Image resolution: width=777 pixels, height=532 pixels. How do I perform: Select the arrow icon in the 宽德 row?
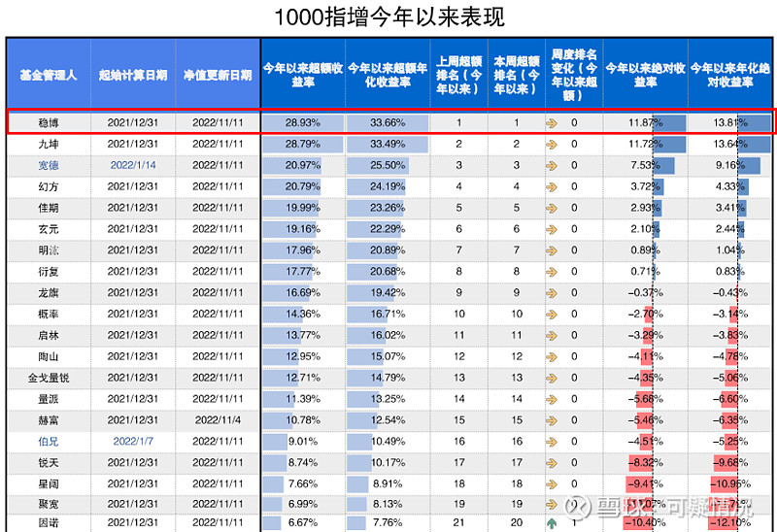click(552, 165)
